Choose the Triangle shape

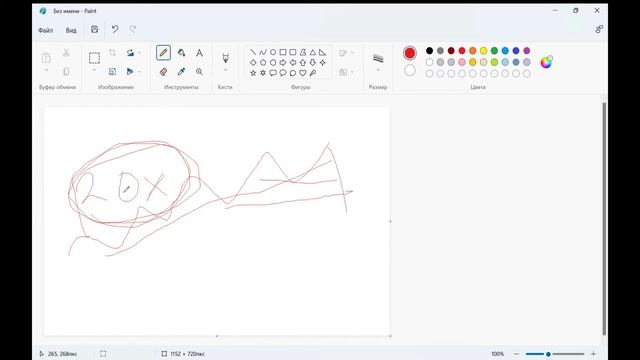(x=313, y=52)
